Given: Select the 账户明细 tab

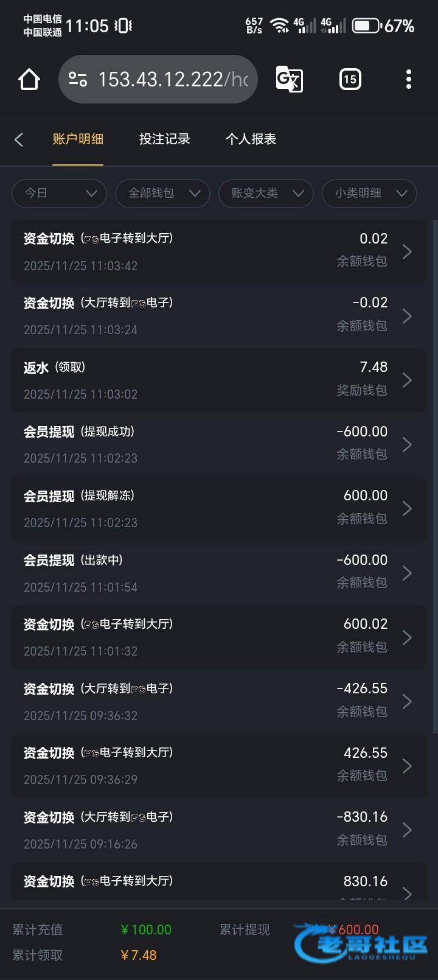Looking at the screenshot, I should coord(78,139).
